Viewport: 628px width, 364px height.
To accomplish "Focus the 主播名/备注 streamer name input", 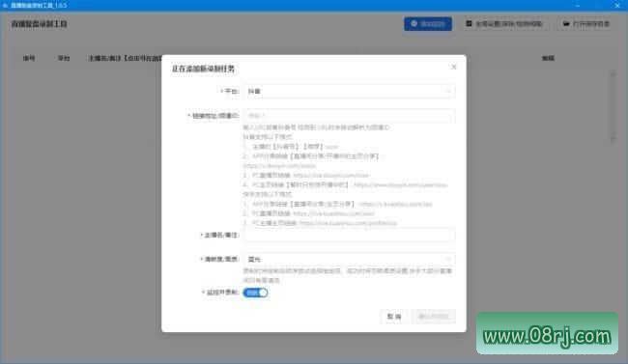I will (x=349, y=235).
